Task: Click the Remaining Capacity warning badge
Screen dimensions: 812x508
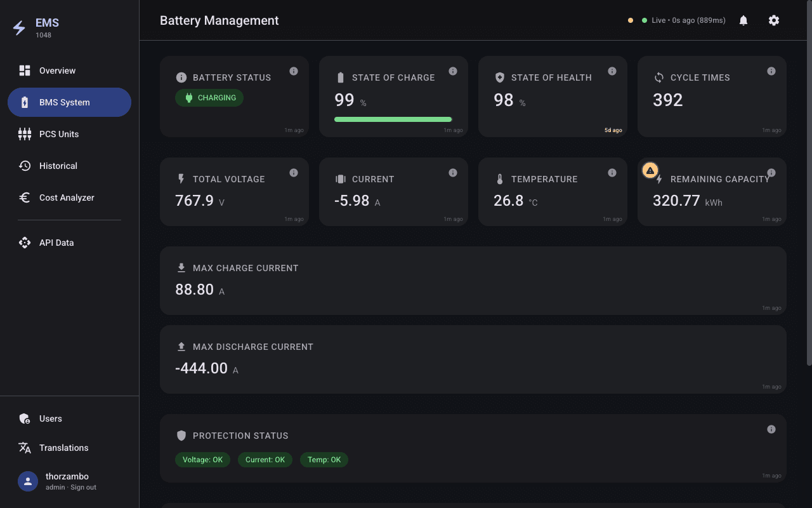Action: click(x=650, y=171)
